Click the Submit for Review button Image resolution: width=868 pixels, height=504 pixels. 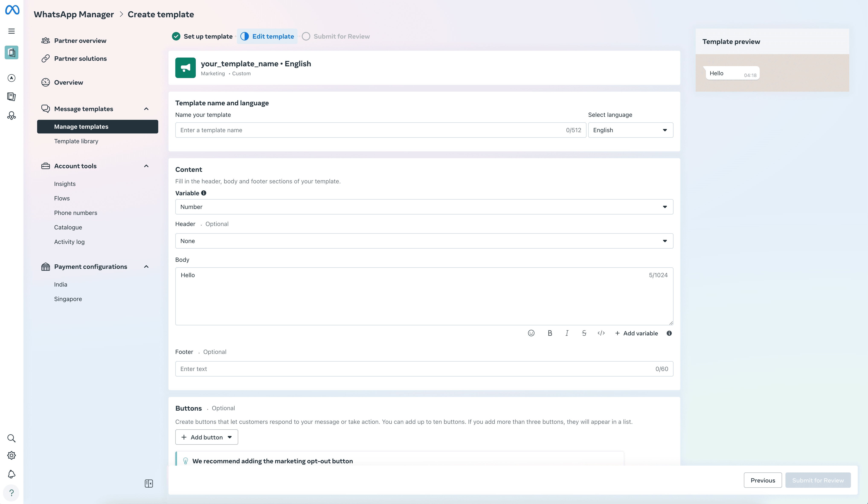pyautogui.click(x=818, y=480)
